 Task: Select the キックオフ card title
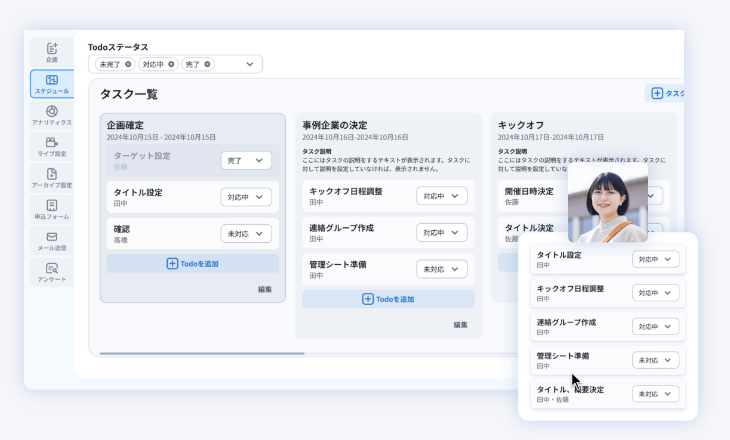click(521, 125)
